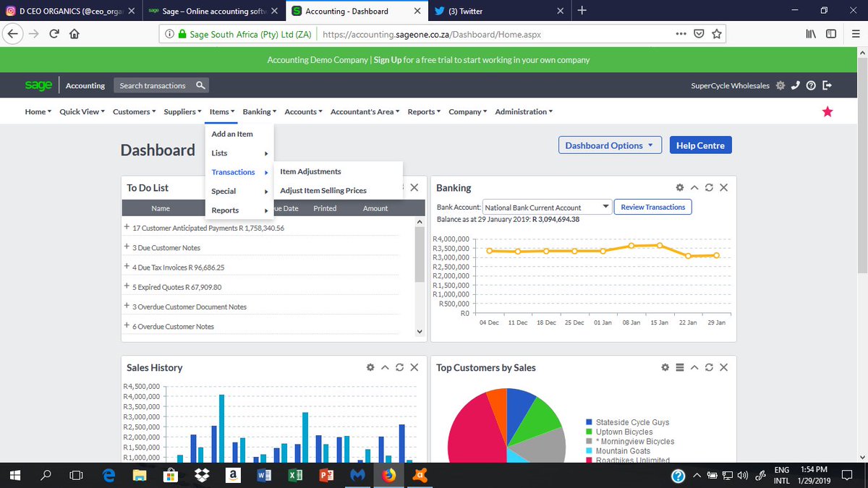
Task: Open the Quick View menu
Action: 82,111
